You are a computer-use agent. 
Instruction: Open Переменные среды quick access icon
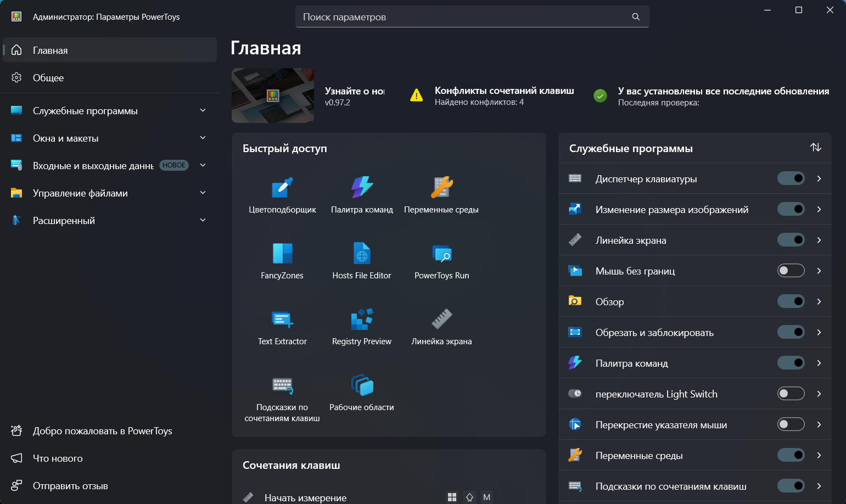point(441,188)
